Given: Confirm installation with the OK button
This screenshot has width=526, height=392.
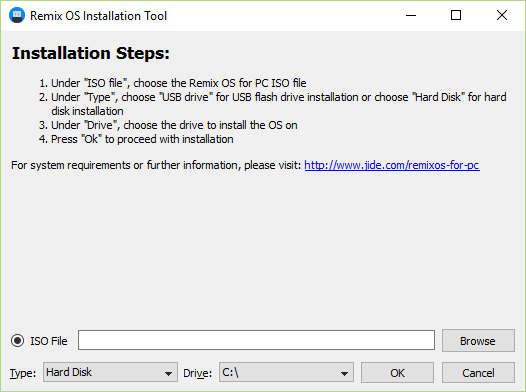Looking at the screenshot, I should point(397,373).
